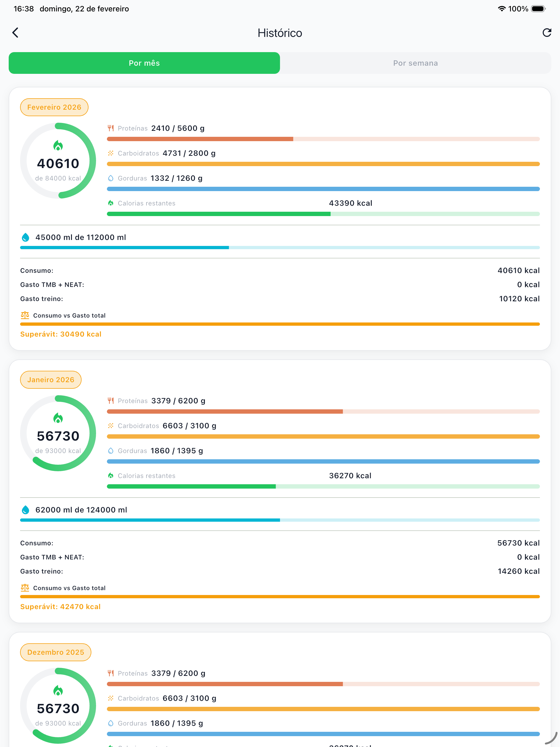Screen dimensions: 560x747
Task: Open the Janeiro 2026 month badge
Action: [x=51, y=379]
